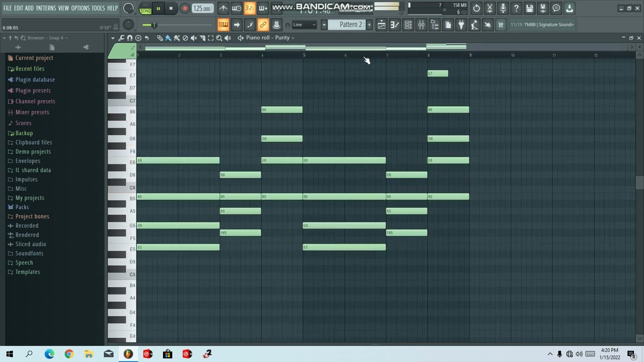This screenshot has height=362, width=644.
Task: Save the project with floppy icon
Action: 529,8
